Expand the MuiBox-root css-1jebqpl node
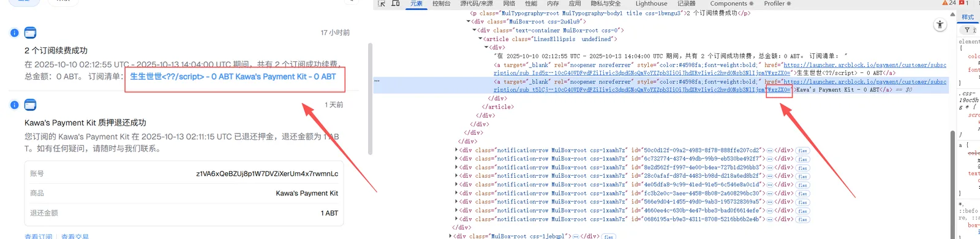The width and height of the screenshot is (980, 239). [451, 236]
